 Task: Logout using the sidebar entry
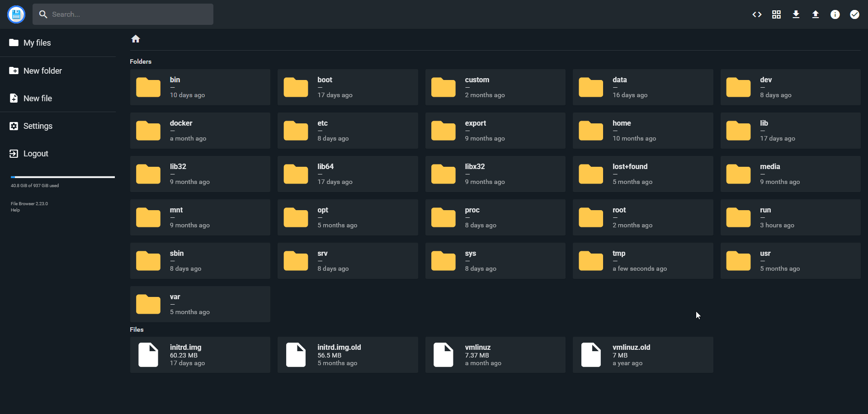(x=35, y=153)
